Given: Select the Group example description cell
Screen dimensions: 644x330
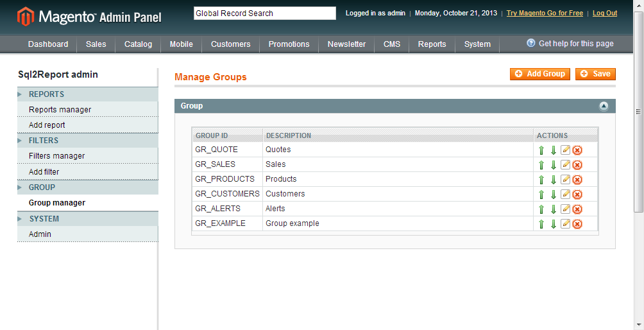Looking at the screenshot, I should (398, 223).
